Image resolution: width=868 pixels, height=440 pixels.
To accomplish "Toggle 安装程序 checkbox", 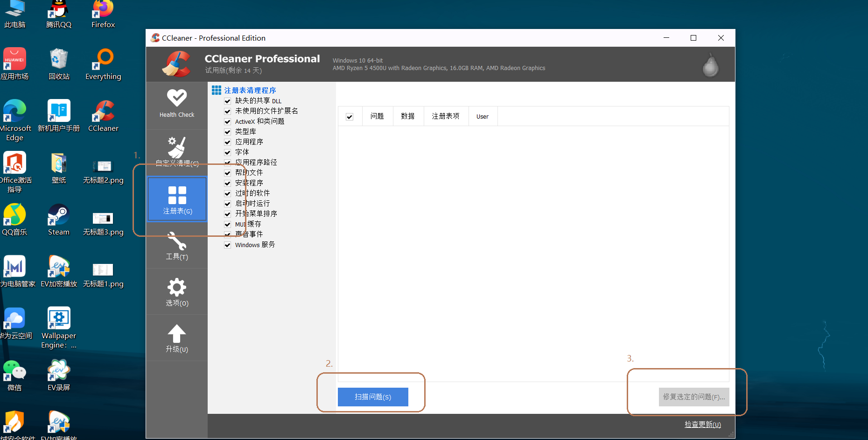I will pyautogui.click(x=228, y=183).
